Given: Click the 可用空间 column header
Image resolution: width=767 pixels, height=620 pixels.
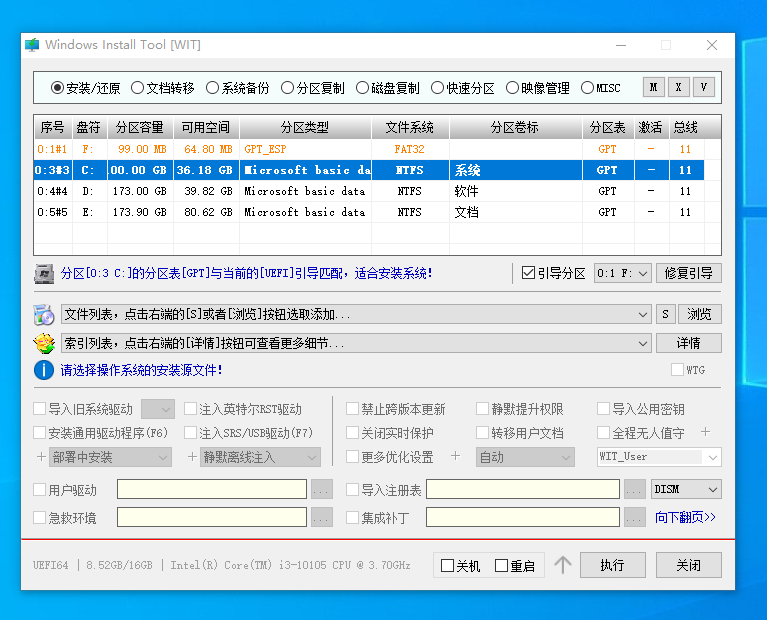Looking at the screenshot, I should click(x=206, y=128).
